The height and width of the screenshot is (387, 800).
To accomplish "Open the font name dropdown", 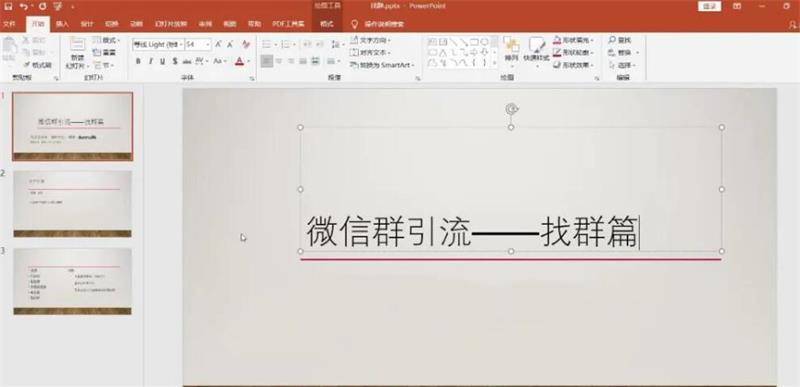I will 181,45.
